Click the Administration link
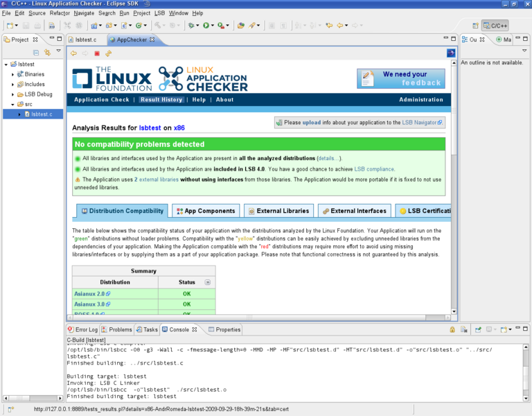 [421, 100]
